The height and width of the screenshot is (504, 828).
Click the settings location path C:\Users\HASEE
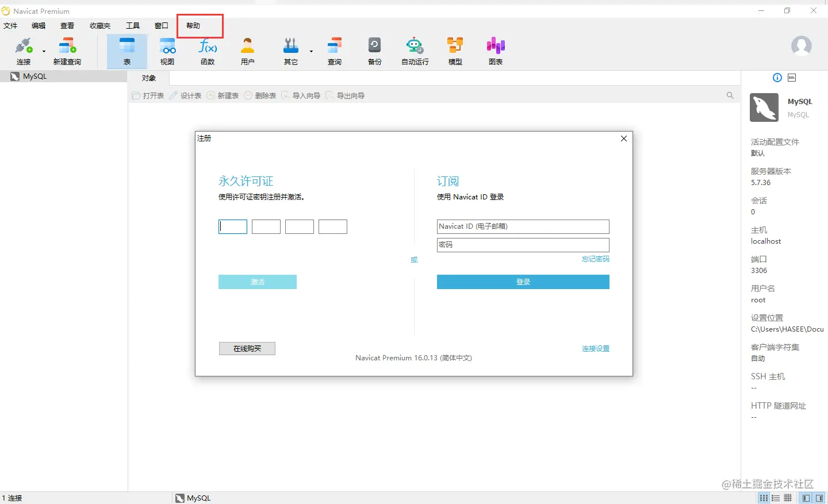pyautogui.click(x=787, y=329)
